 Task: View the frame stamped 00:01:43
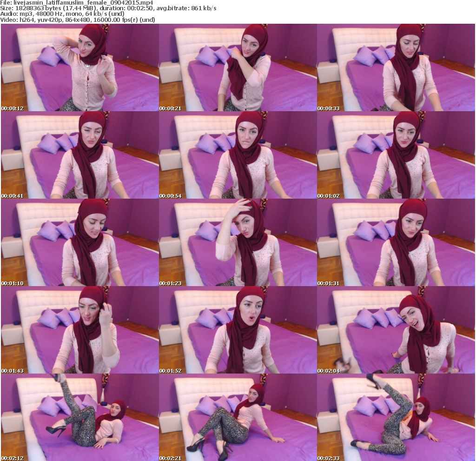click(x=80, y=330)
